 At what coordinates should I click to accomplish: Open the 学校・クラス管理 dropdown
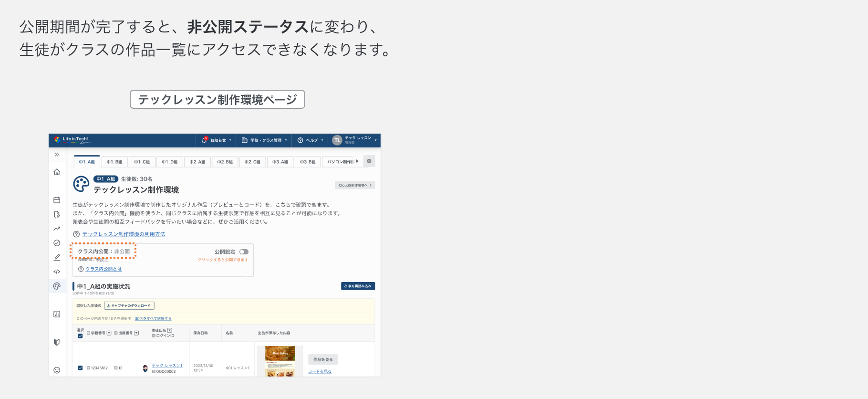(x=265, y=140)
